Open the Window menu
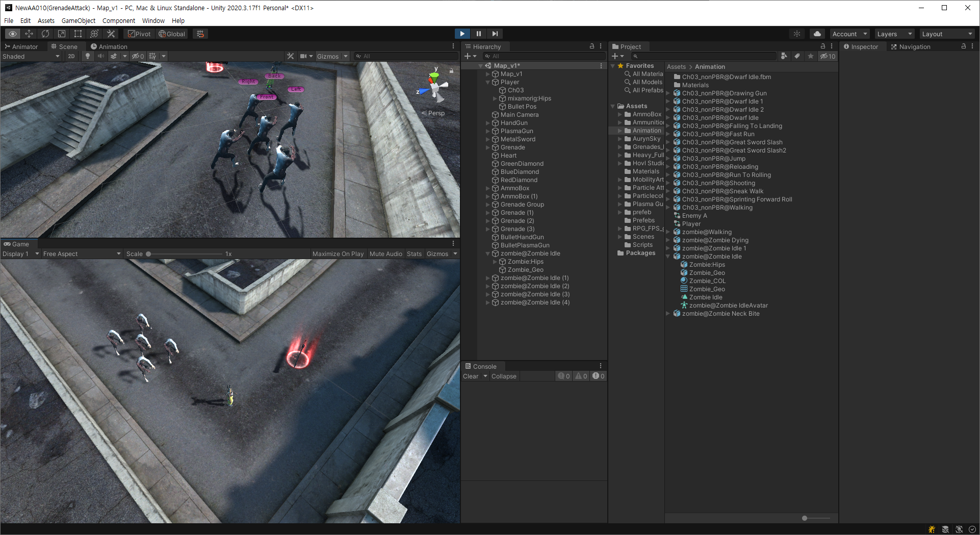This screenshot has width=980, height=535. click(x=153, y=20)
